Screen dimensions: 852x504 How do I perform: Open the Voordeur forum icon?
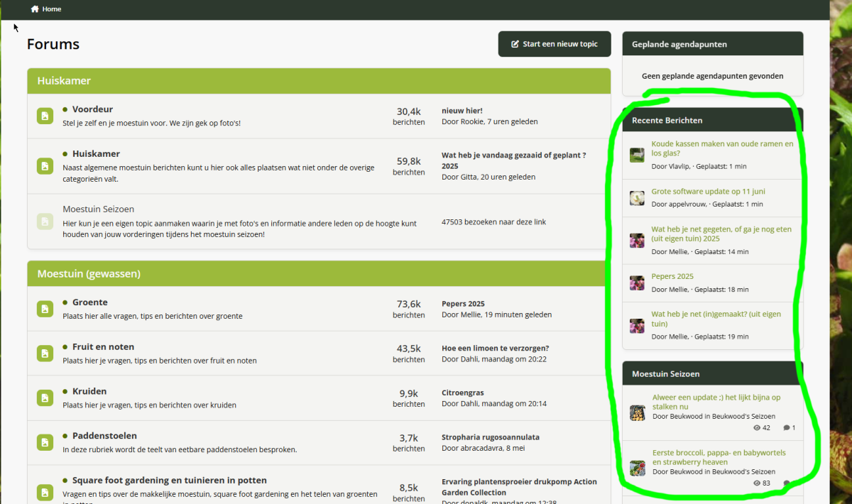tap(45, 116)
